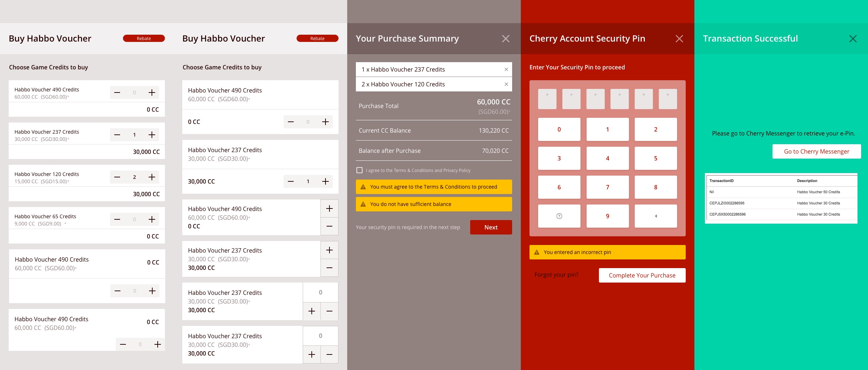This screenshot has height=370, width=868.
Task: Remove 1 x Habbo Voucher 237 Credits line
Action: pyautogui.click(x=506, y=69)
